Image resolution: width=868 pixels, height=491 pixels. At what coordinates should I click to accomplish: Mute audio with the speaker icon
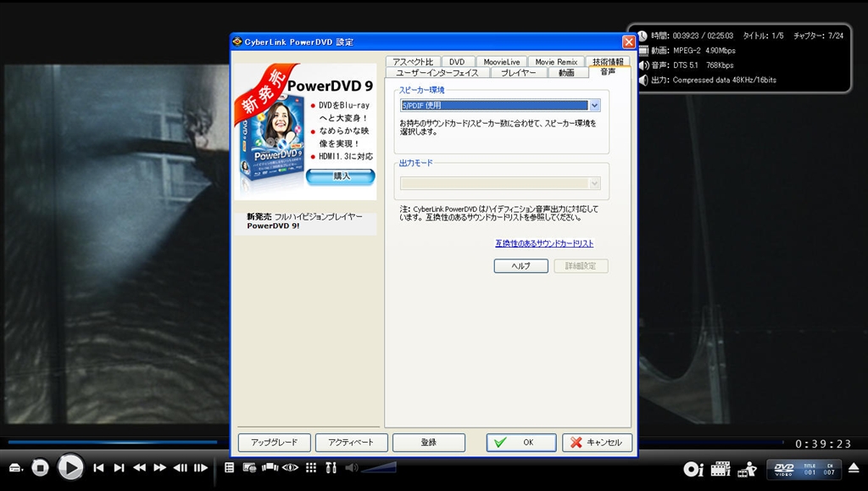pyautogui.click(x=351, y=468)
